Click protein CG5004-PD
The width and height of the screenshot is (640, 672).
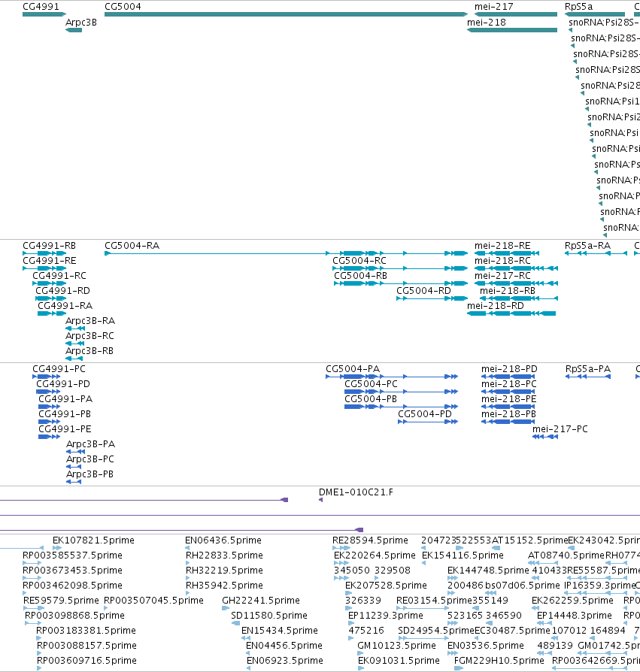point(425,414)
